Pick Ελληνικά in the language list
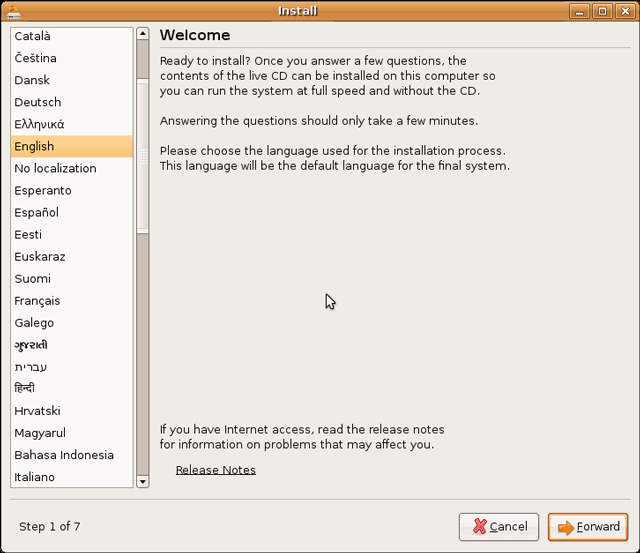Screen dimensions: 640x553 (x=39, y=124)
